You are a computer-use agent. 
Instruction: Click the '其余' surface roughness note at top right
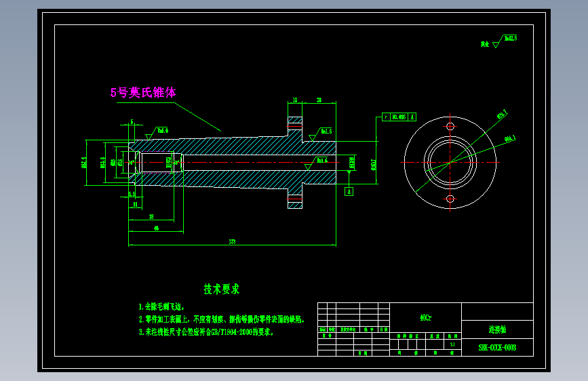pos(485,44)
